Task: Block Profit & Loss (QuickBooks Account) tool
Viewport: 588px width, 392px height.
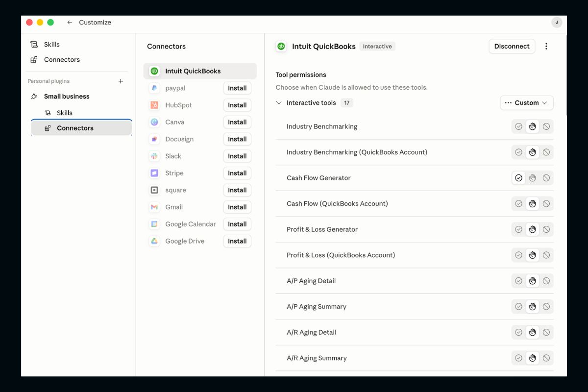Action: point(546,255)
